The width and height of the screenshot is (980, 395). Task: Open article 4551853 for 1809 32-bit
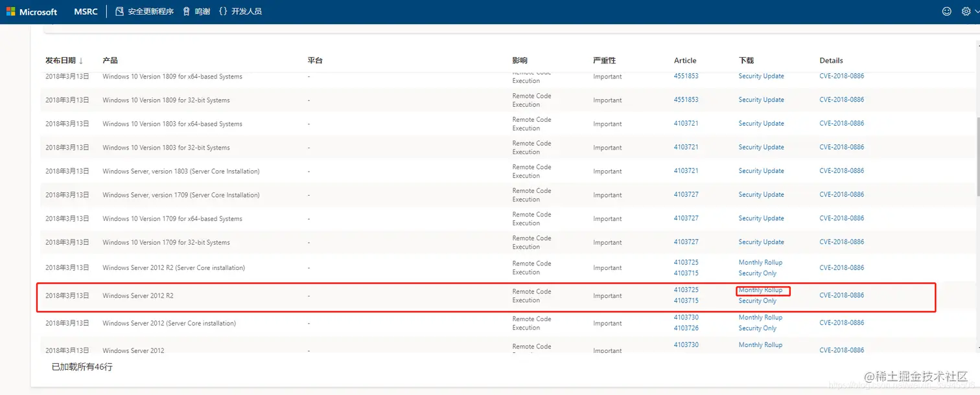(x=686, y=100)
